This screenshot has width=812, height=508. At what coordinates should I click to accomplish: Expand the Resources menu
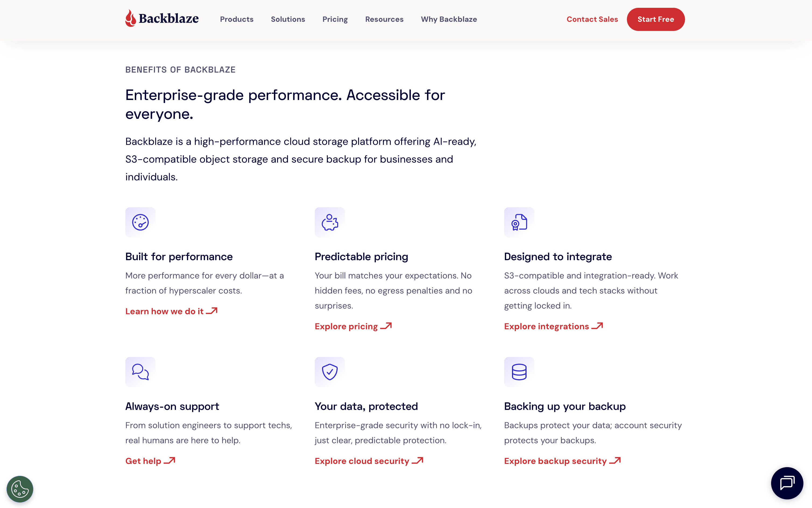click(x=384, y=19)
